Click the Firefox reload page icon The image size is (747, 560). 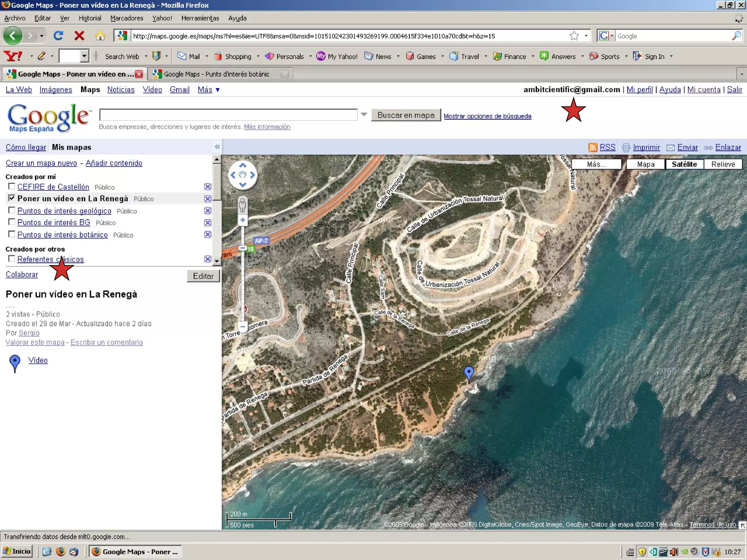click(x=58, y=36)
